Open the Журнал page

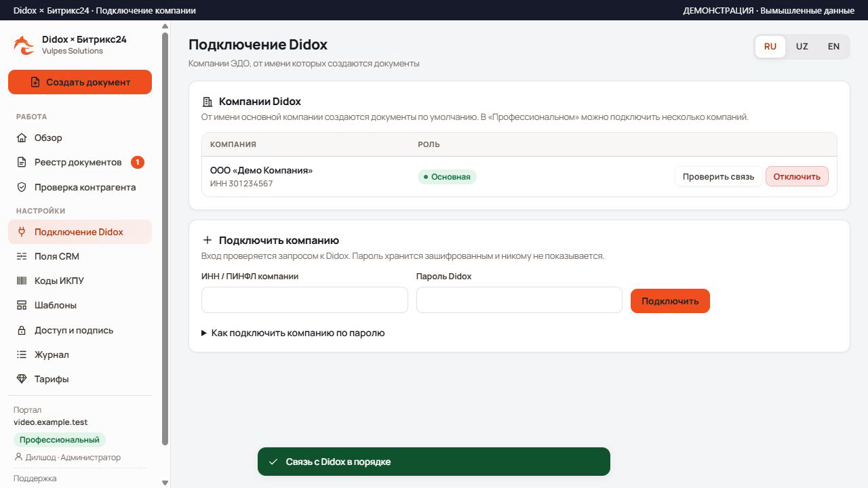[80, 354]
